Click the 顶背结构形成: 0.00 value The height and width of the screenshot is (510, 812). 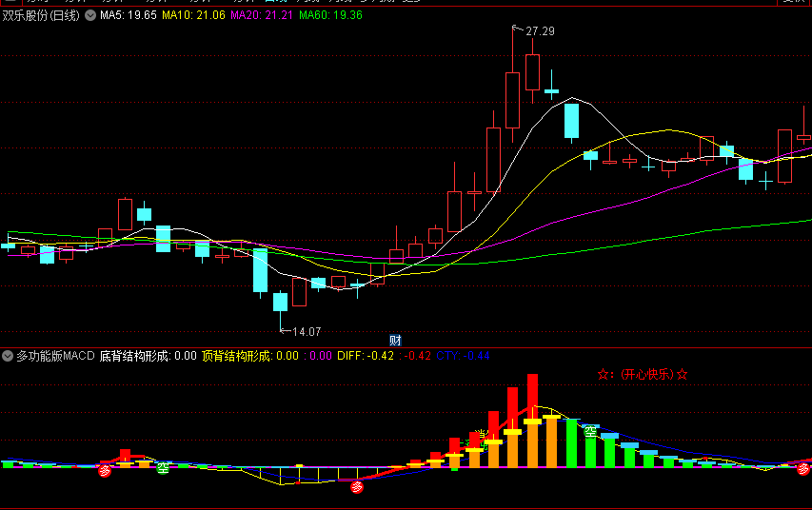[x=250, y=356]
